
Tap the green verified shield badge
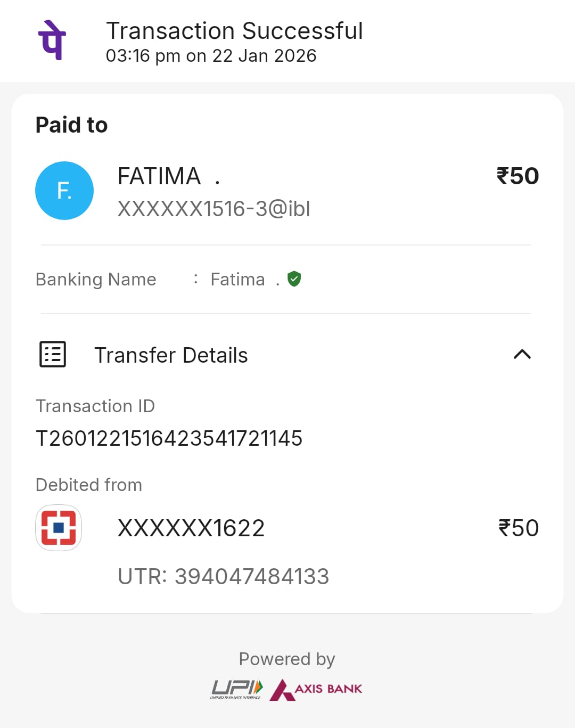[x=294, y=279]
